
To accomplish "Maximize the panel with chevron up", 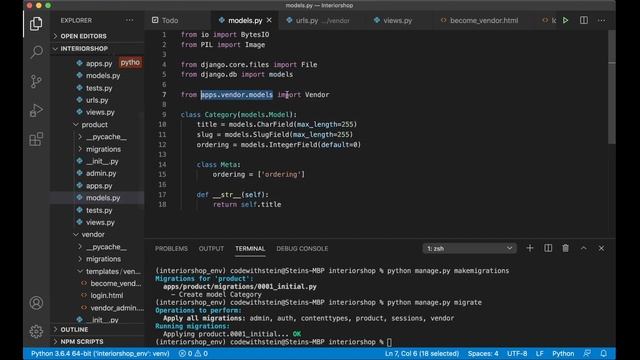I will (583, 248).
